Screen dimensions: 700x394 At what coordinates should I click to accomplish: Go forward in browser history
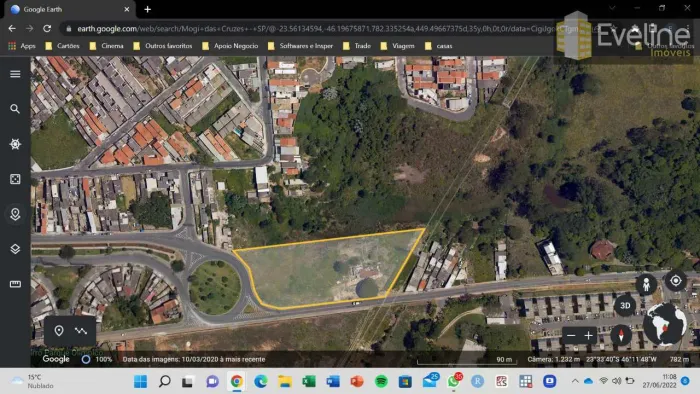29,29
